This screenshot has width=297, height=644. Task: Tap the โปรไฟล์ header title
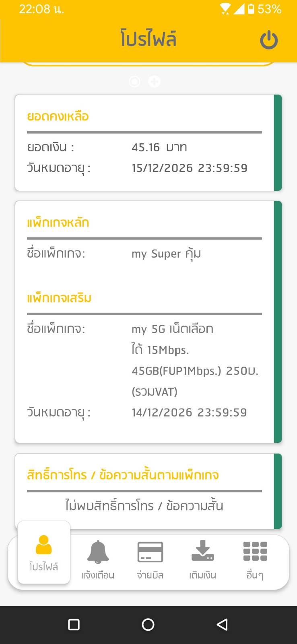(x=148, y=39)
